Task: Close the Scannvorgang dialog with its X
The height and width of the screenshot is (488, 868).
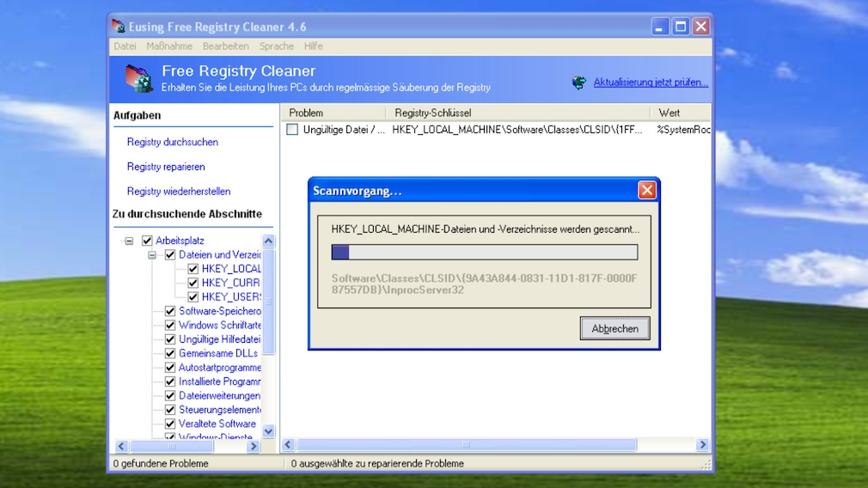Action: tap(646, 191)
